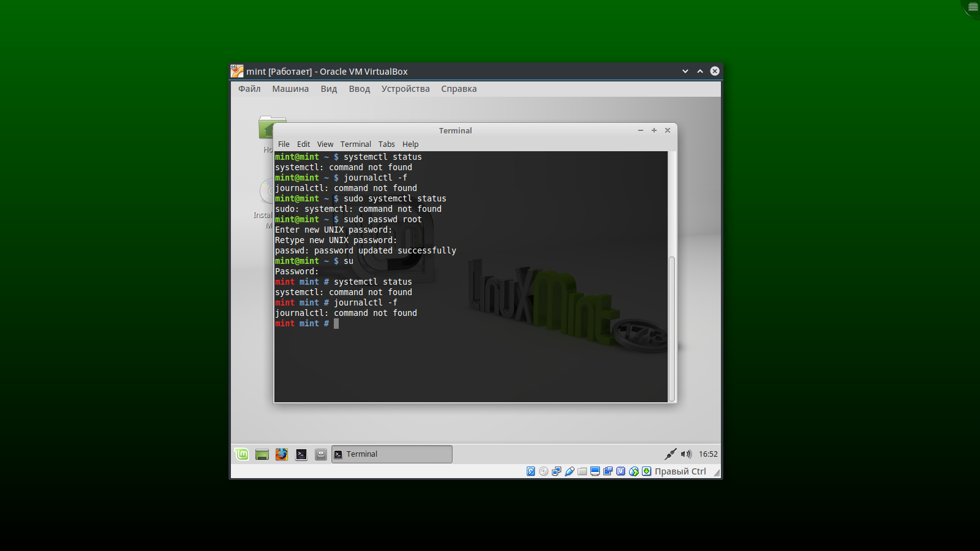Click the green Show Desktop panel icon
Viewport: 980px width, 551px height.
pyautogui.click(x=262, y=454)
